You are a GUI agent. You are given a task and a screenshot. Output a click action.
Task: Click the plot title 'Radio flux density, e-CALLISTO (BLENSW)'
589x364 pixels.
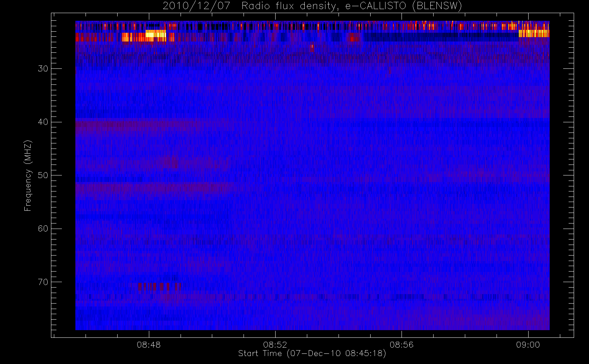coord(352,6)
